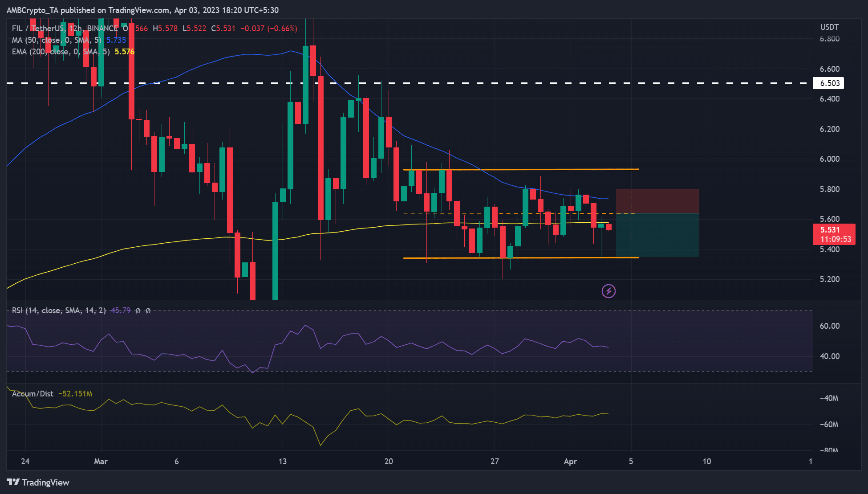Click the '10' date on time axis
Image resolution: width=868 pixels, height=494 pixels.
(707, 461)
